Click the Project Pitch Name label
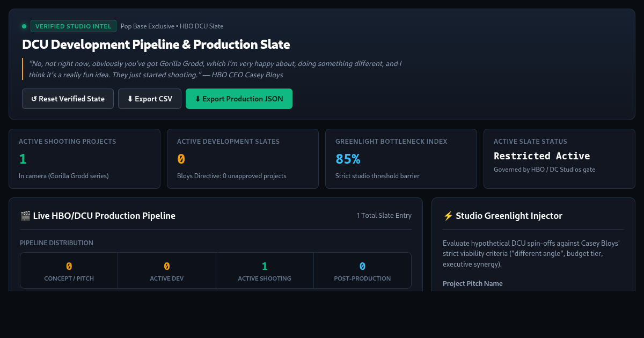 [x=473, y=283]
